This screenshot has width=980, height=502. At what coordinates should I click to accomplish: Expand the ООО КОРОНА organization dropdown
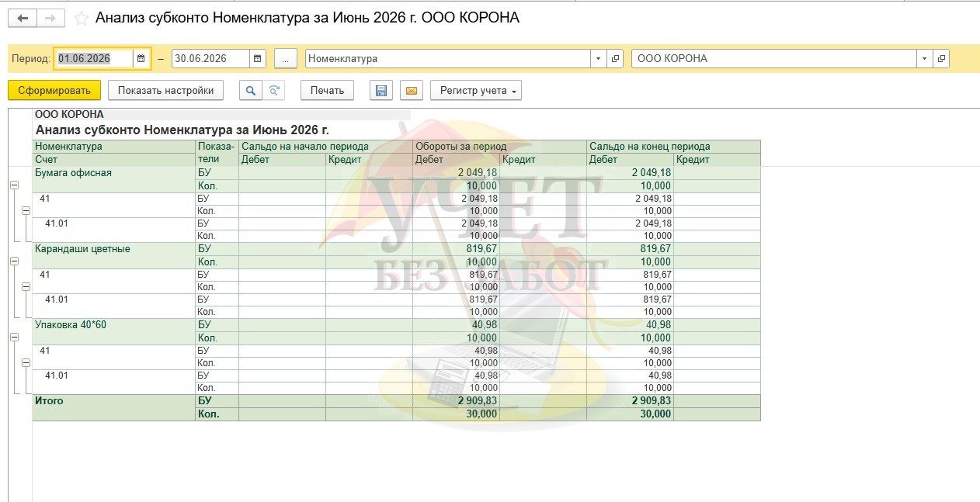[x=924, y=59]
